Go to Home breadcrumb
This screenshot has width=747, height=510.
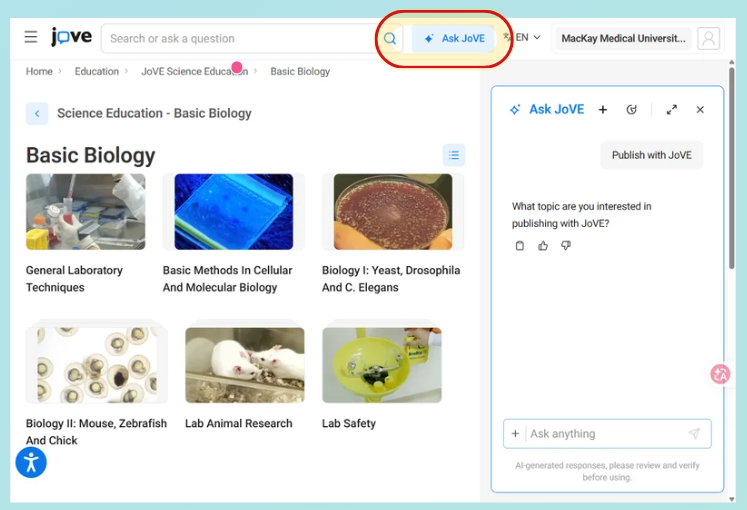click(39, 71)
